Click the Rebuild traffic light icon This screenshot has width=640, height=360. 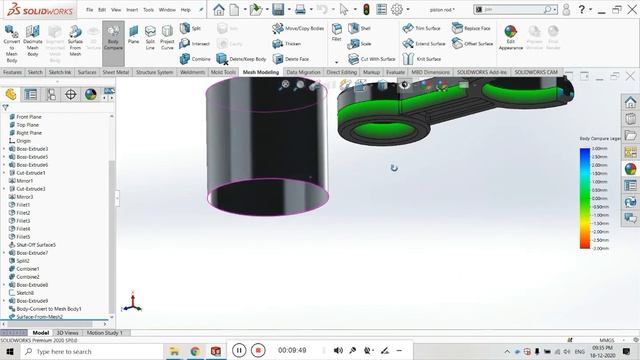click(366, 9)
